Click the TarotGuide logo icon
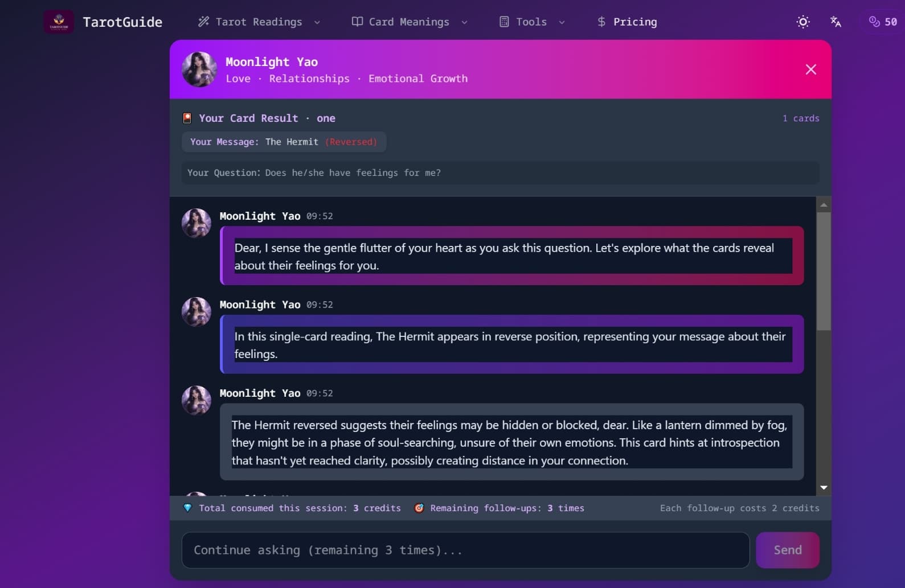Image resolution: width=905 pixels, height=588 pixels. coord(59,22)
